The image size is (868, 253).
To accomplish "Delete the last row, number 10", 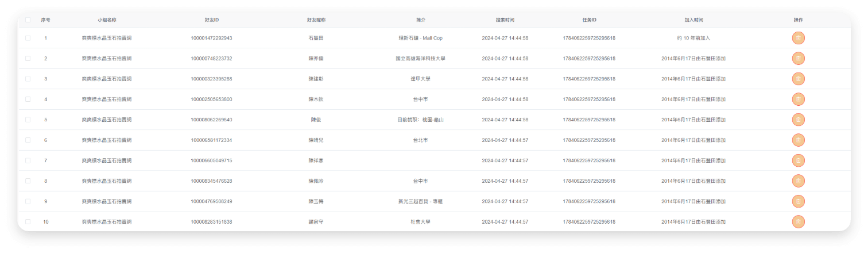I will pos(798,222).
